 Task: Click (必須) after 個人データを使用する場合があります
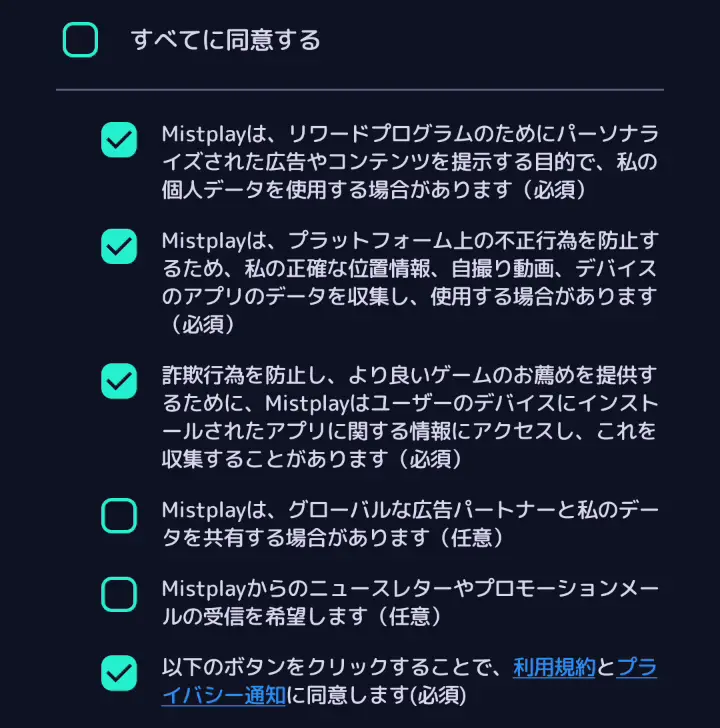pos(543,189)
